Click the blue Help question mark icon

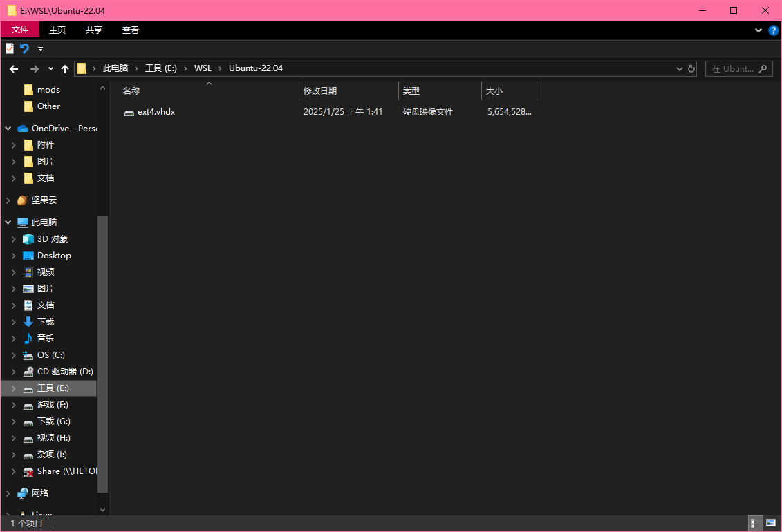coord(773,30)
